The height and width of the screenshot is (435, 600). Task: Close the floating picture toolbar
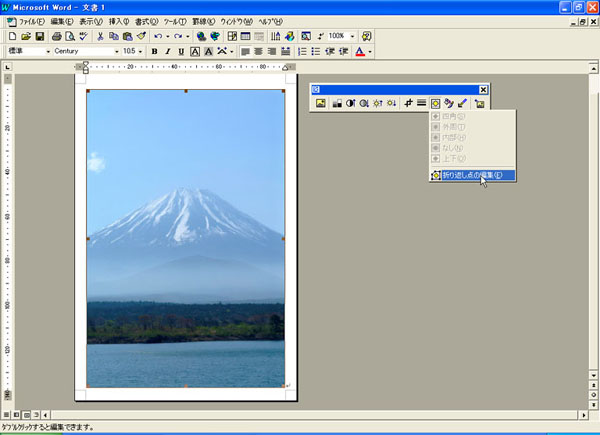[483, 89]
